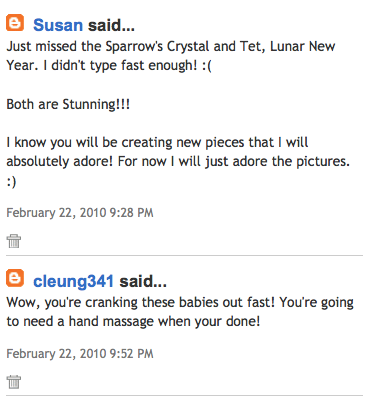Click the divider line between the two comments
The width and height of the screenshot is (379, 396).
click(x=184, y=256)
